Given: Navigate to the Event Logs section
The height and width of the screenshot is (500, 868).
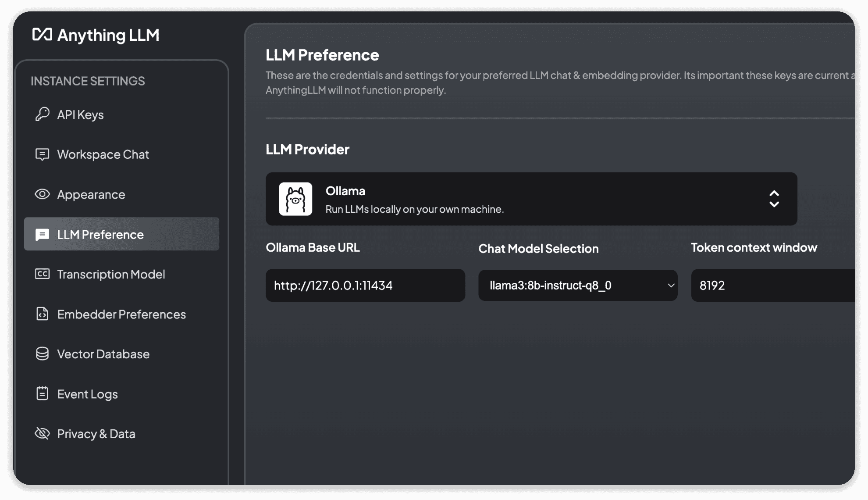Looking at the screenshot, I should tap(87, 394).
